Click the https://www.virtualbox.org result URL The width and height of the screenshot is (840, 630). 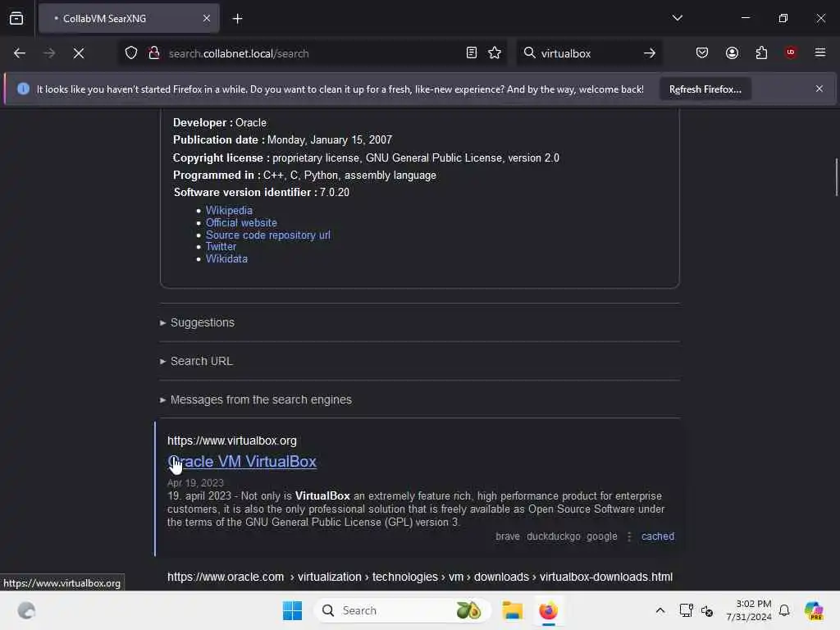click(232, 441)
